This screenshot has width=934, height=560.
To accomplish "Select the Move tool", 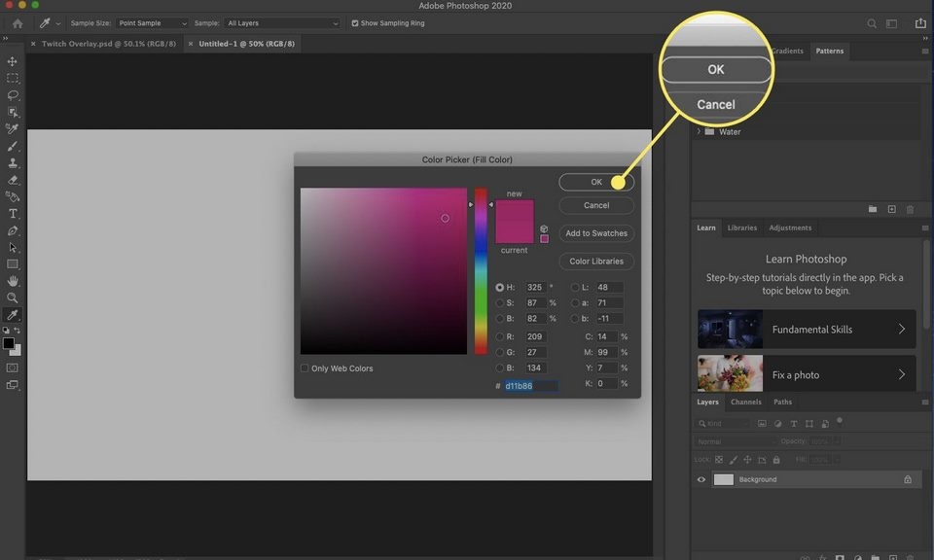I will pos(12,60).
